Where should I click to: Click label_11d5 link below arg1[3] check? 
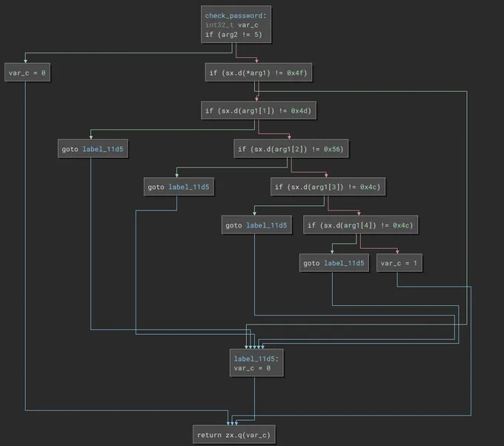point(267,225)
